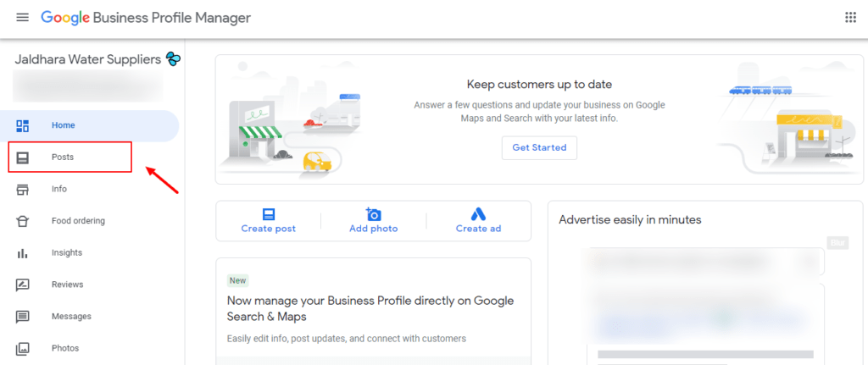Click the Info storefront icon
The width and height of the screenshot is (868, 365).
point(23,190)
